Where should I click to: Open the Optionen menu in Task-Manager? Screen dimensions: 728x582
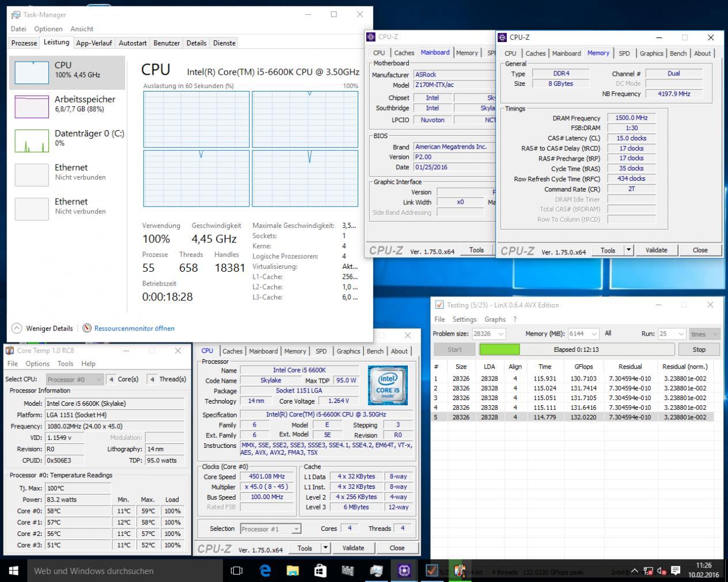coord(48,29)
